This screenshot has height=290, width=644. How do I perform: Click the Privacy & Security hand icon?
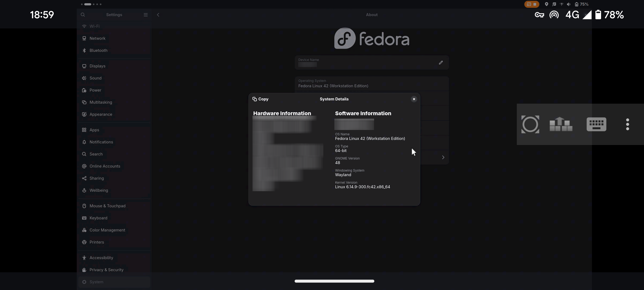click(84, 270)
